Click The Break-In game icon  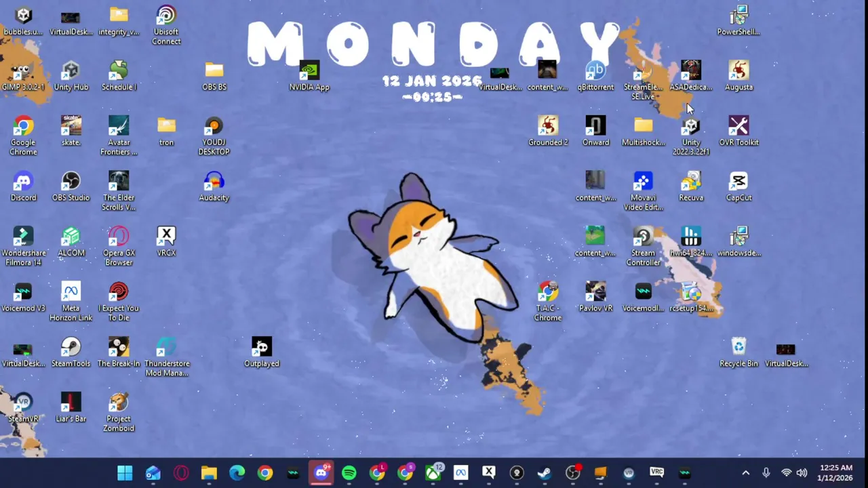(119, 352)
